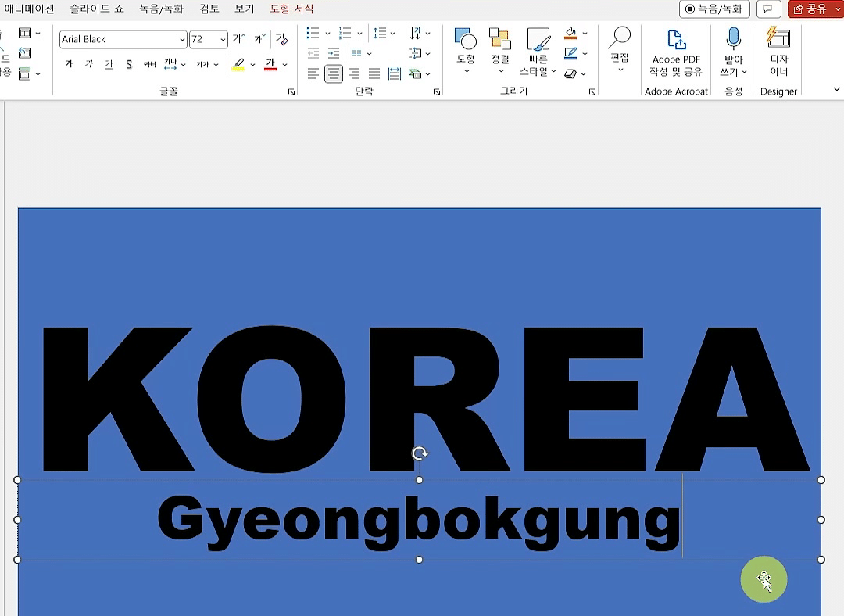Increase the list indent level
Viewport: 844px width, 616px height.
334,53
